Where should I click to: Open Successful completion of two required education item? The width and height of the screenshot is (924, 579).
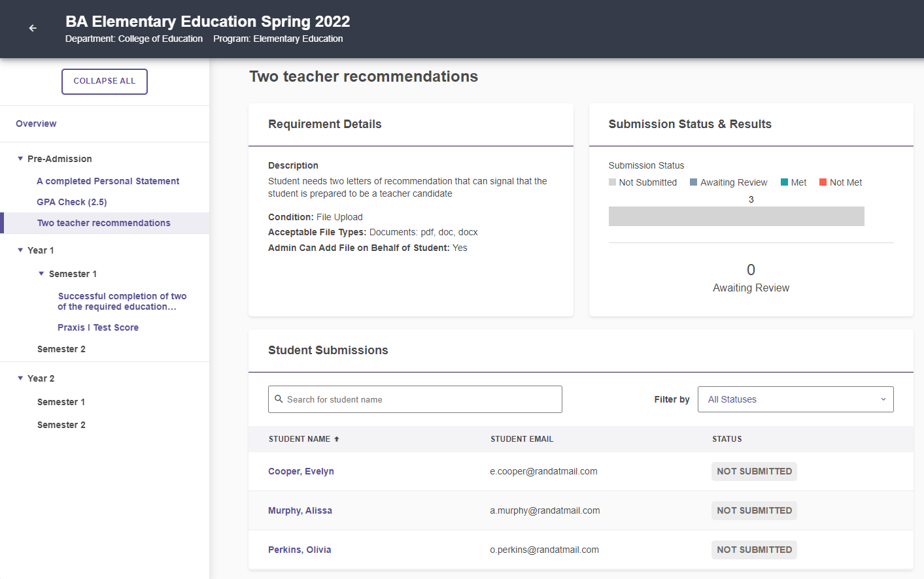pyautogui.click(x=122, y=301)
